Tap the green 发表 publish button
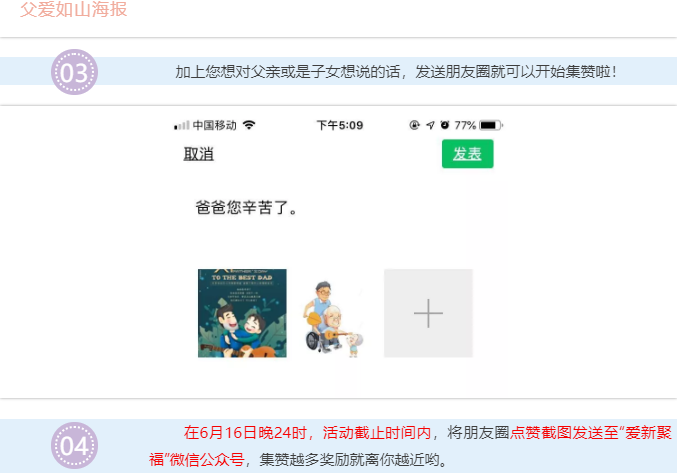 click(467, 154)
